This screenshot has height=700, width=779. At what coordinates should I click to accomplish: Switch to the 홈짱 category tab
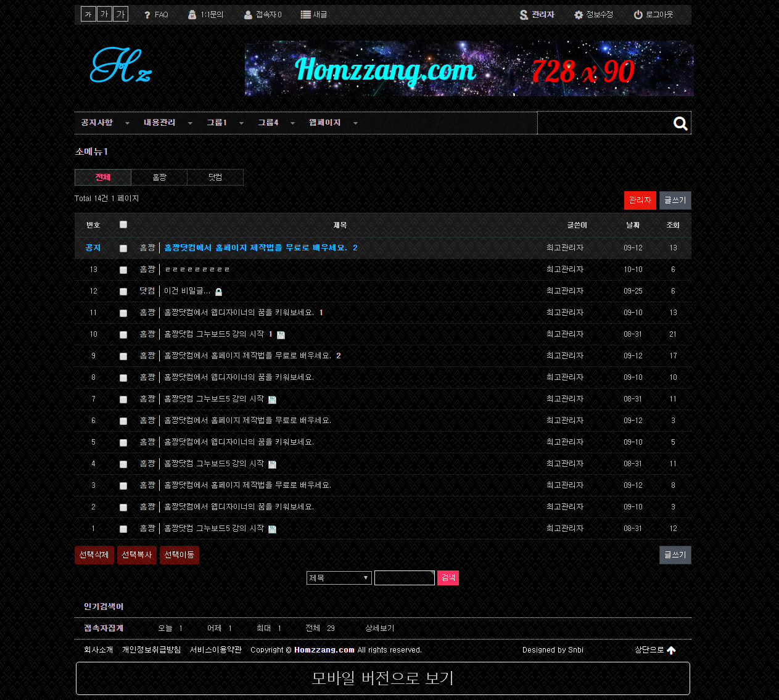click(x=159, y=178)
